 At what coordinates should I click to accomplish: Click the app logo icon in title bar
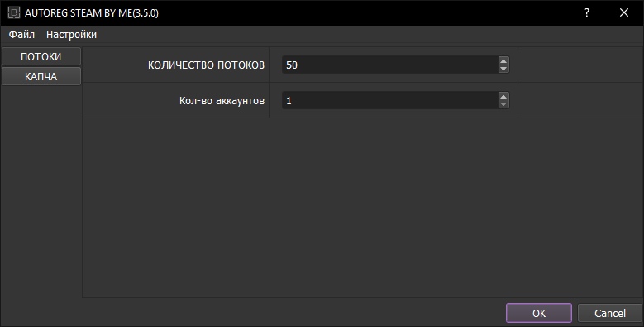pos(13,12)
